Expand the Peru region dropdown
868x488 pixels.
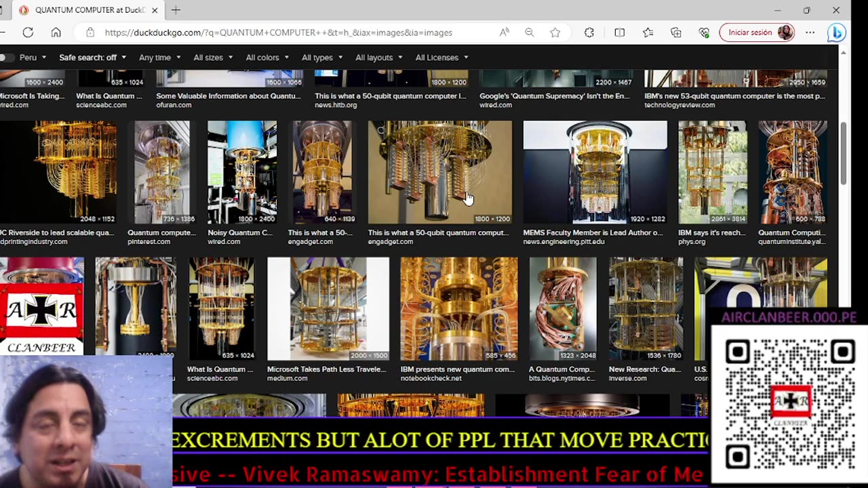click(33, 58)
